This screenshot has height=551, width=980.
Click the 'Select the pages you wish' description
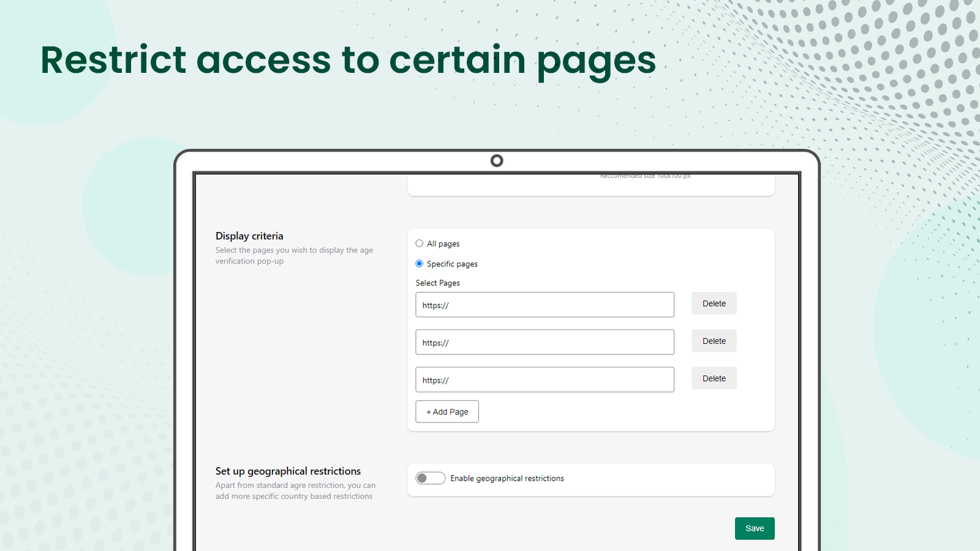tap(294, 256)
